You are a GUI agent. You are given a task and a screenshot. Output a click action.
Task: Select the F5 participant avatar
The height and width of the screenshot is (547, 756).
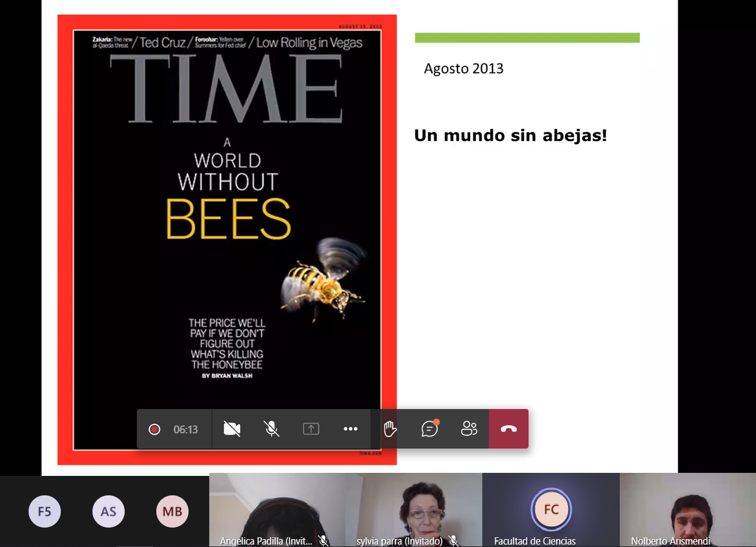[x=44, y=511]
